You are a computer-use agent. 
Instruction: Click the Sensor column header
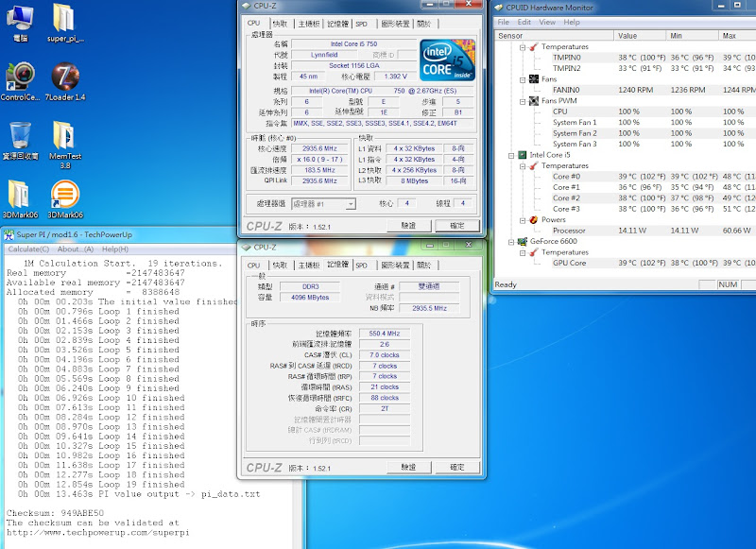point(554,36)
